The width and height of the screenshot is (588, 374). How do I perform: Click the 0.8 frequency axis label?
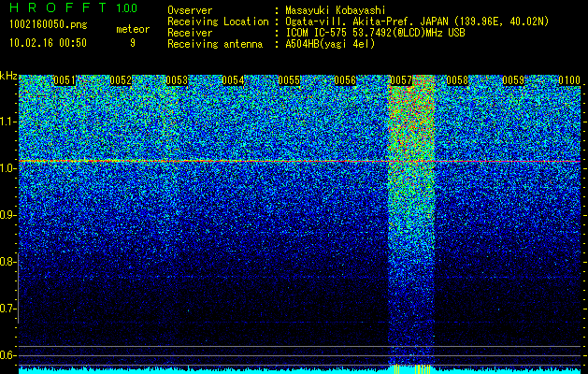[x=7, y=262]
